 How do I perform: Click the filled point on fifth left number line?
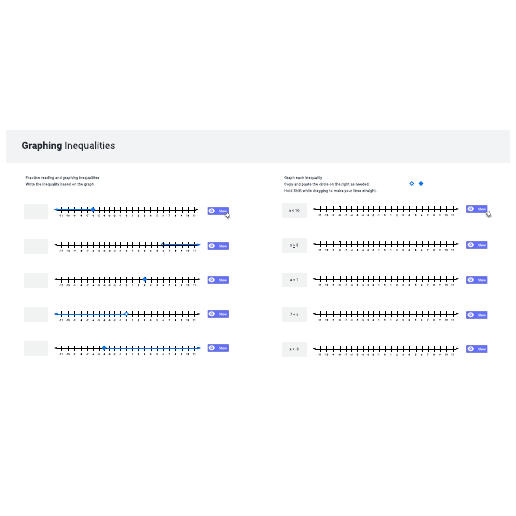click(x=104, y=348)
